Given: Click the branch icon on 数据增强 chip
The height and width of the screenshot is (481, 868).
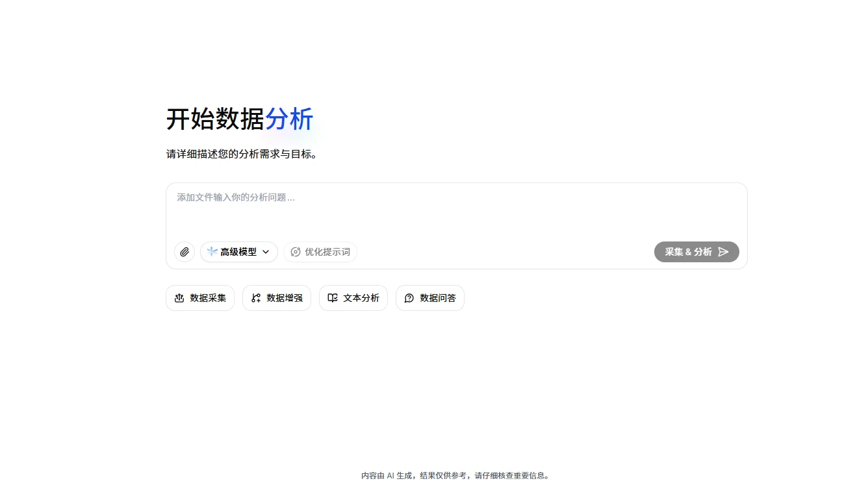Looking at the screenshot, I should point(255,298).
